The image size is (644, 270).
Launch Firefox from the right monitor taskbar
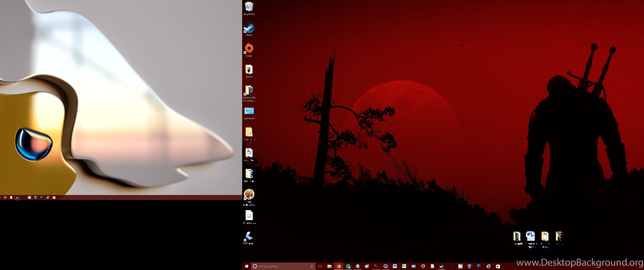423,266
